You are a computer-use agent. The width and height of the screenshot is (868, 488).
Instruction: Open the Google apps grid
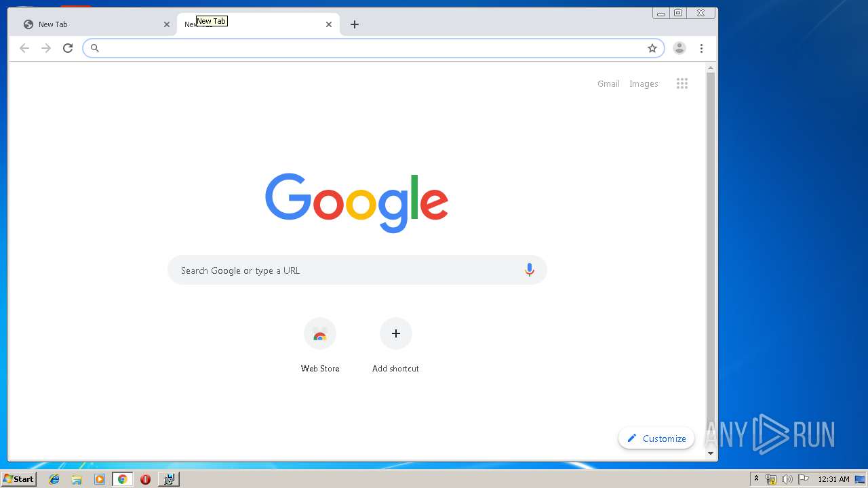tap(682, 83)
